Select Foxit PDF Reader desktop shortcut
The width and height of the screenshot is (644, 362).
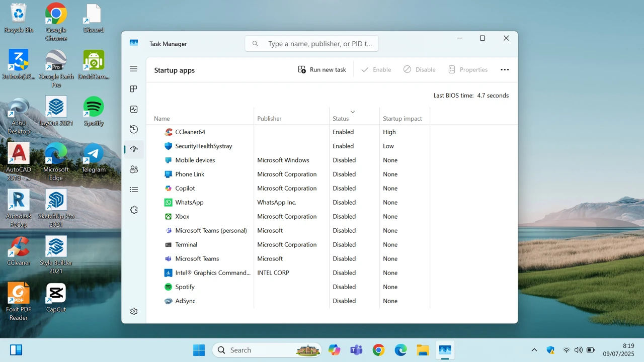tap(19, 302)
